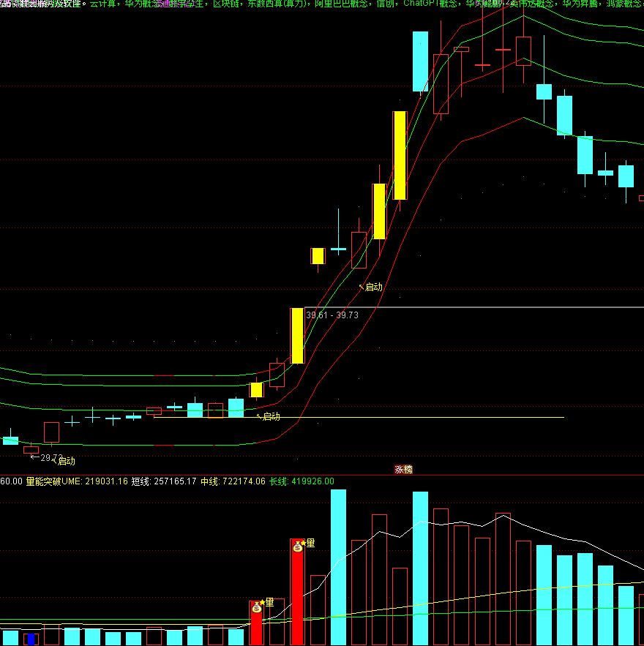Open the 区块链 concept tag
The image size is (644, 646).
pos(226,4)
